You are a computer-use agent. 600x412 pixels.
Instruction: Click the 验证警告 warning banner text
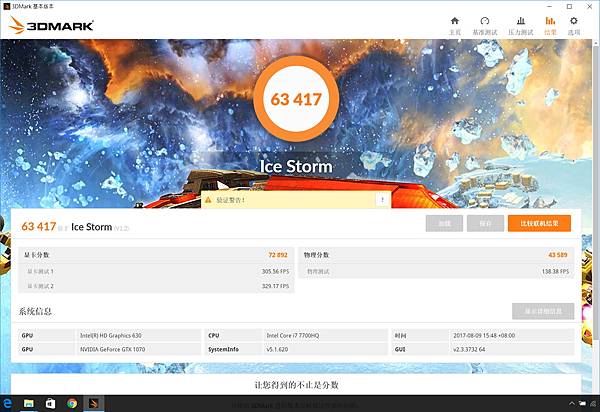point(230,200)
